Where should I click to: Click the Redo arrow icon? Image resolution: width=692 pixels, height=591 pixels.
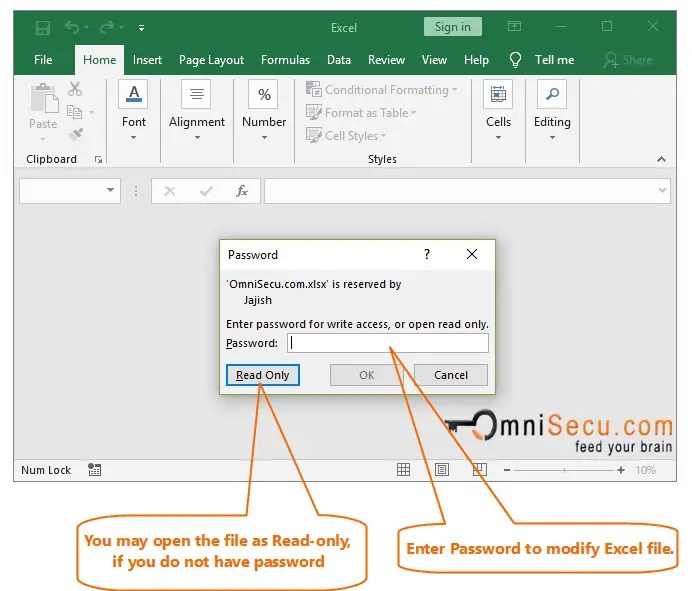(x=107, y=27)
